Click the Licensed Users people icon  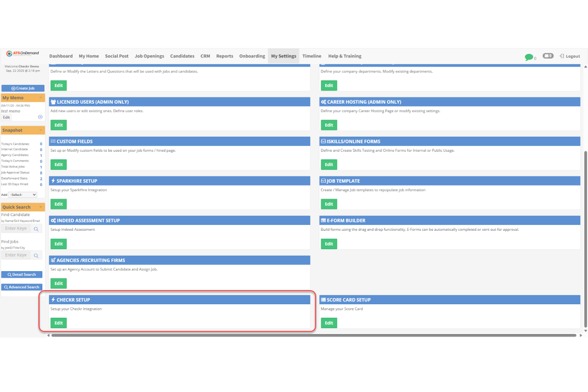pos(53,102)
